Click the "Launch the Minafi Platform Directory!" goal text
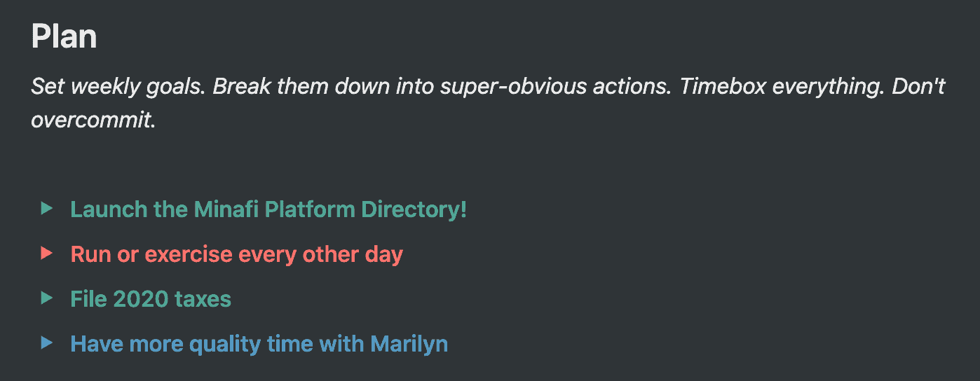 point(268,209)
